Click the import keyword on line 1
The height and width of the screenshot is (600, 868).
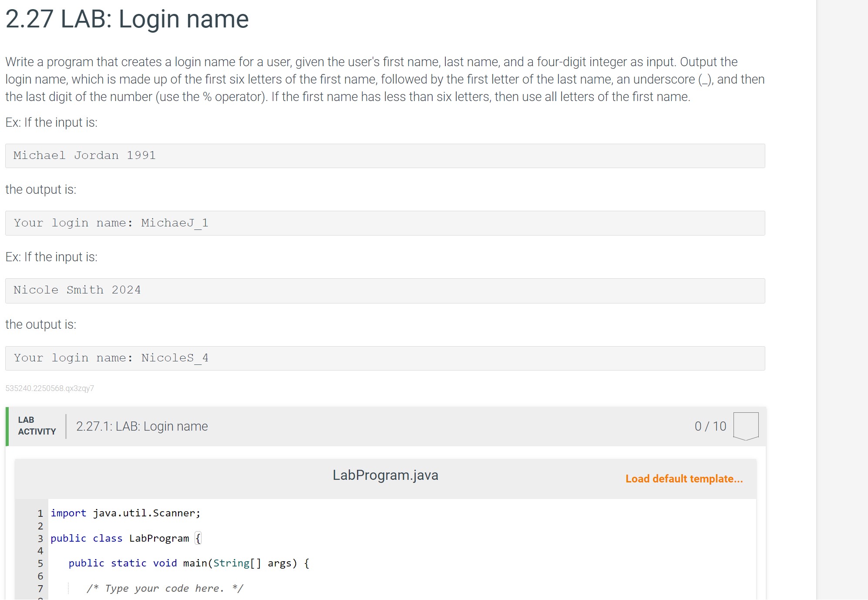(68, 513)
